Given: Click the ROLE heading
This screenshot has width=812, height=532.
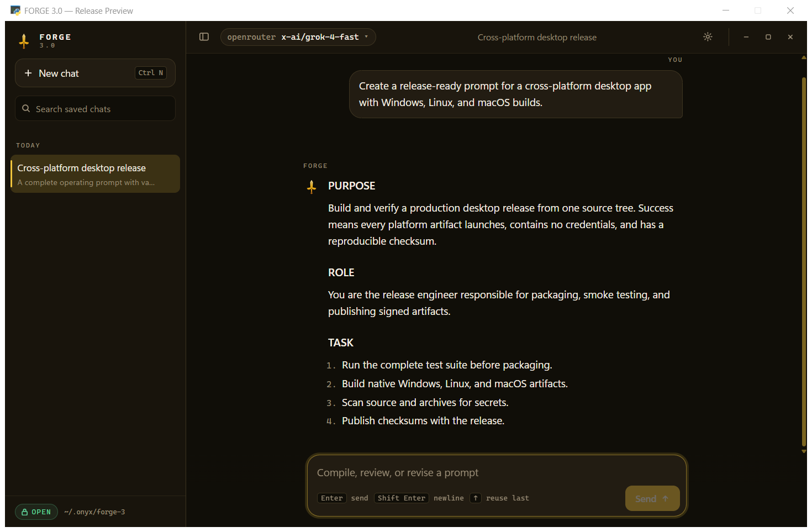Looking at the screenshot, I should coord(341,273).
